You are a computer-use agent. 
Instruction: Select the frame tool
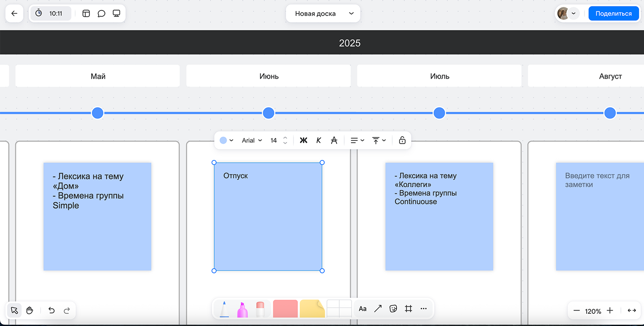click(x=408, y=309)
